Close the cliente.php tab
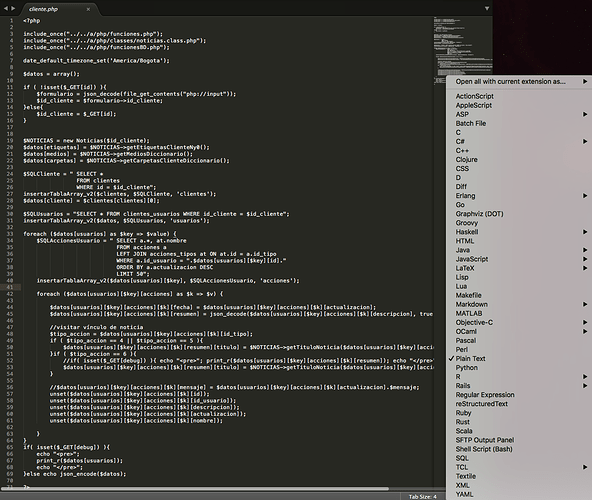The image size is (592, 500). click(x=88, y=9)
